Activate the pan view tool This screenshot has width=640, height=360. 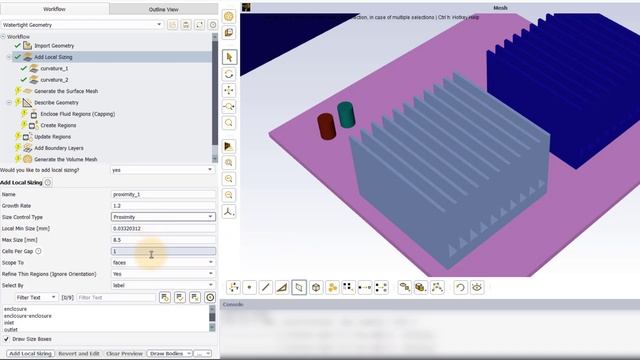pos(229,90)
